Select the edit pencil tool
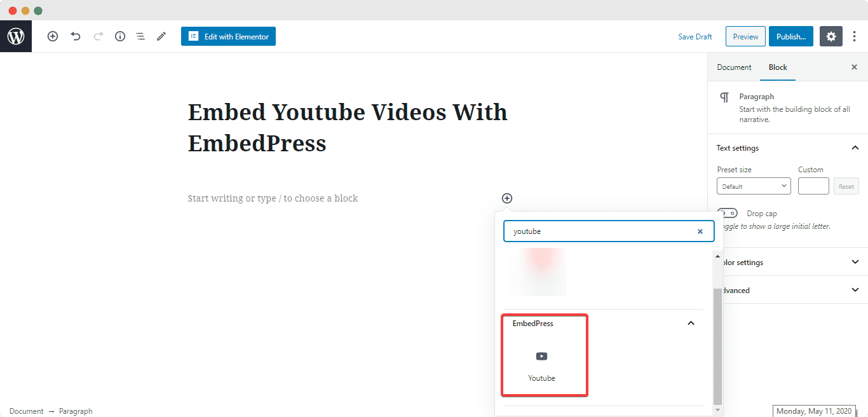Screen dimensions: 868x417 (161, 36)
